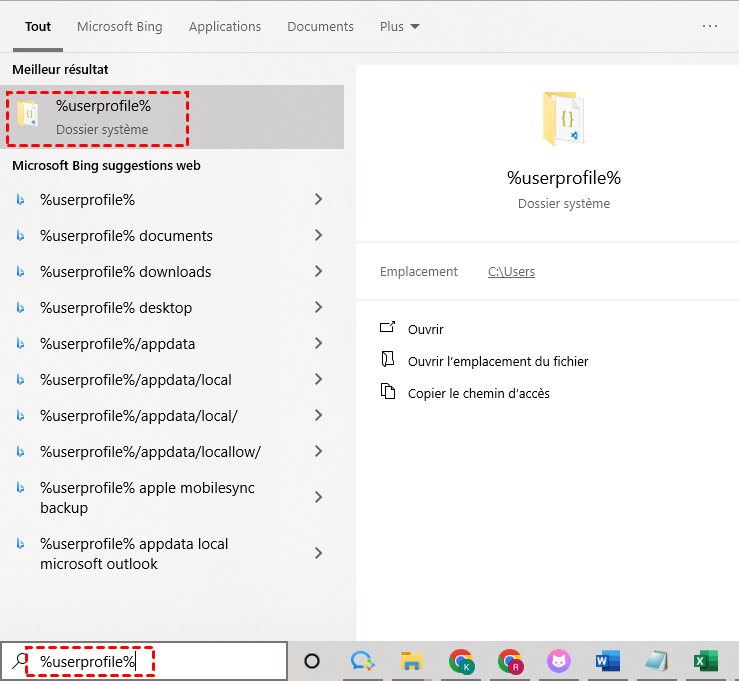Open Microsoft Word from the taskbar
This screenshot has width=739, height=681.
(607, 661)
